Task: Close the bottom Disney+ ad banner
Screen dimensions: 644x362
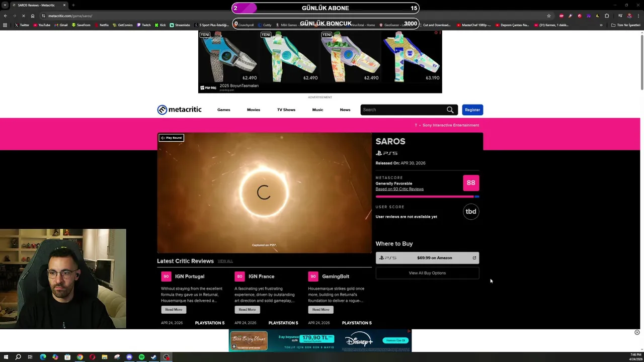Action: (x=637, y=332)
